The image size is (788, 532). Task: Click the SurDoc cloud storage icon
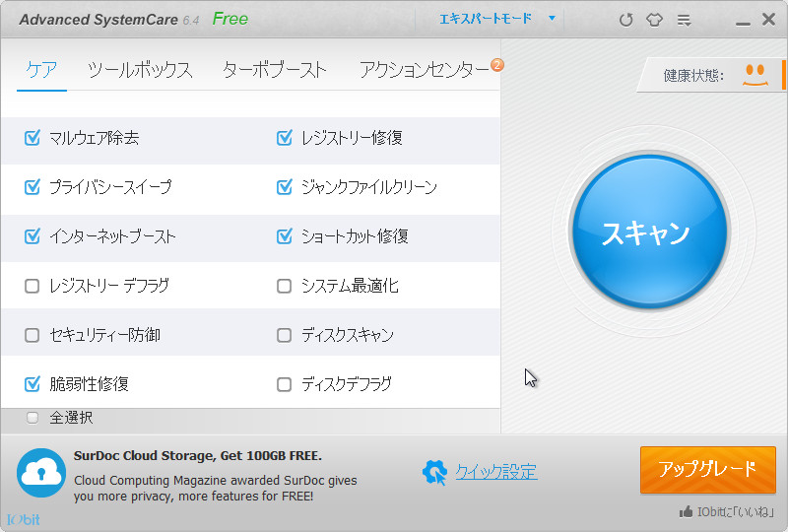pyautogui.click(x=41, y=473)
